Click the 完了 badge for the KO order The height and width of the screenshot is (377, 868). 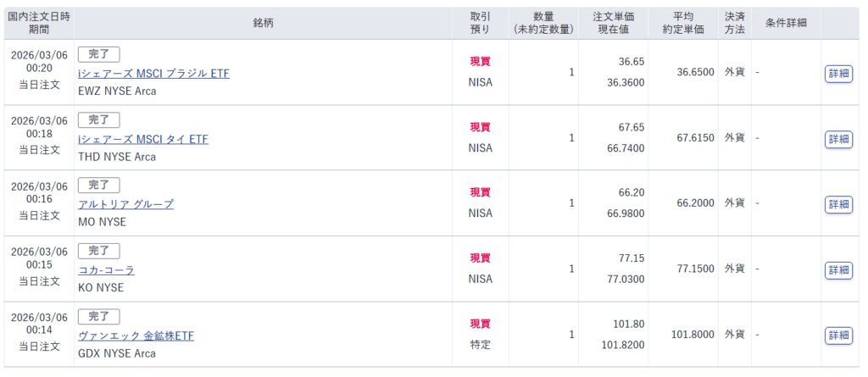click(x=98, y=251)
